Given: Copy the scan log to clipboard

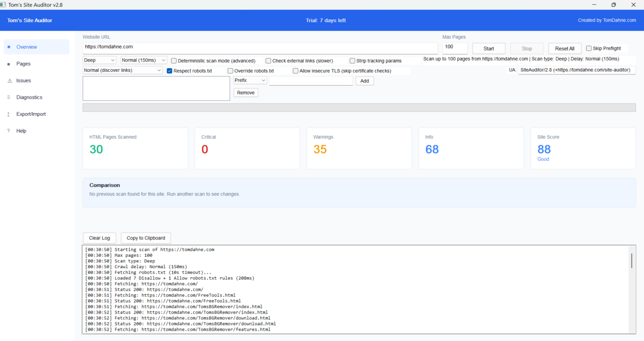Looking at the screenshot, I should [x=145, y=238].
